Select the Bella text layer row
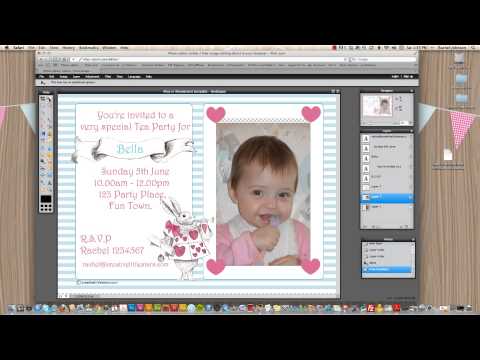 (x=387, y=157)
